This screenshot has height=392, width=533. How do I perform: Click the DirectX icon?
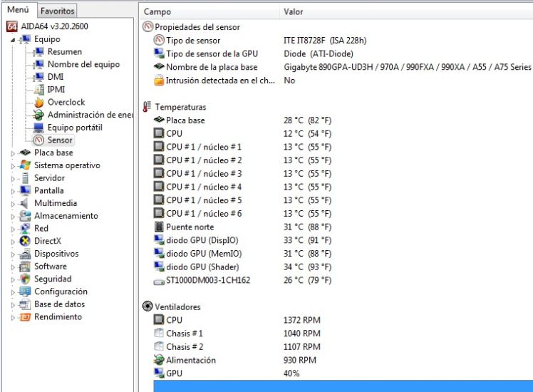tap(25, 241)
